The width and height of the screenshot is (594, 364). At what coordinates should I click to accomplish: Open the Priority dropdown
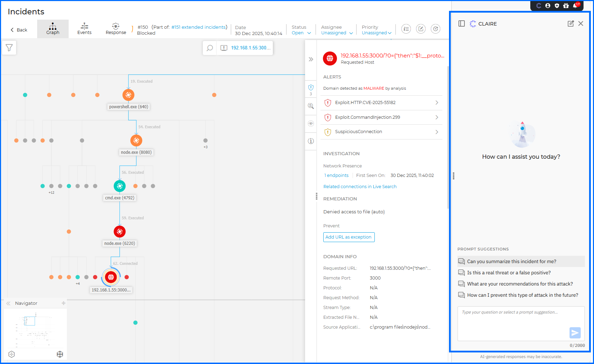click(377, 33)
